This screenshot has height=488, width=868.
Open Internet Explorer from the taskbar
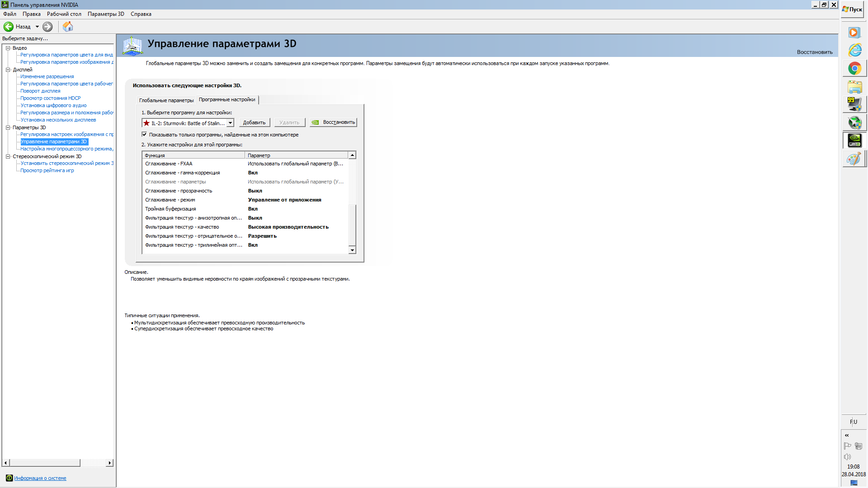(x=854, y=50)
